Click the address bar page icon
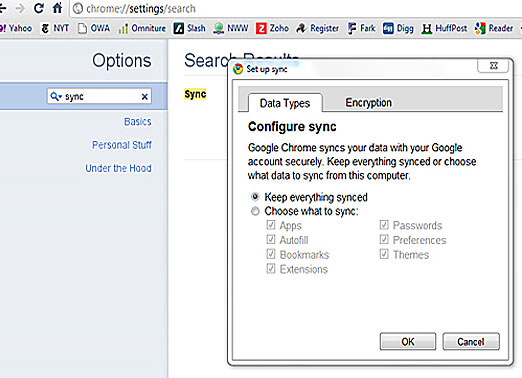 tap(78, 9)
